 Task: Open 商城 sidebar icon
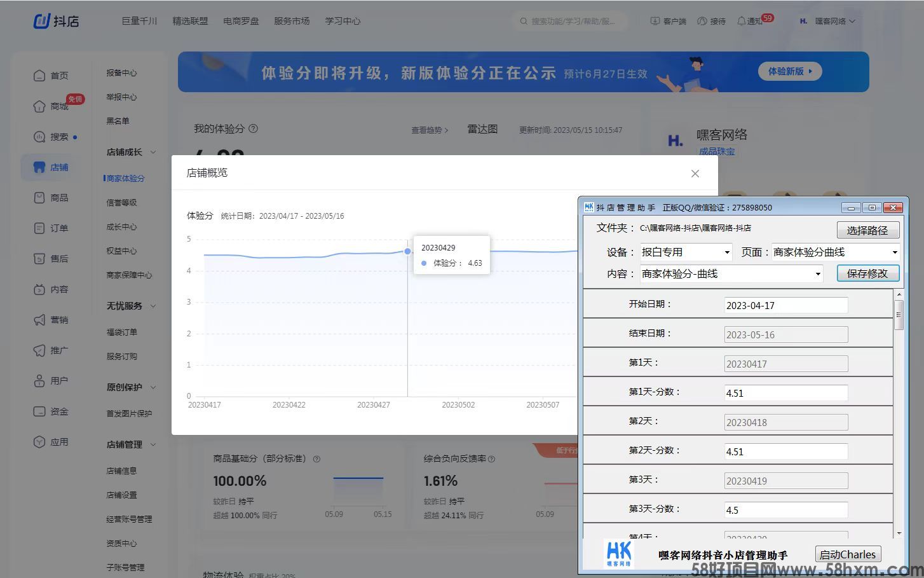39,106
